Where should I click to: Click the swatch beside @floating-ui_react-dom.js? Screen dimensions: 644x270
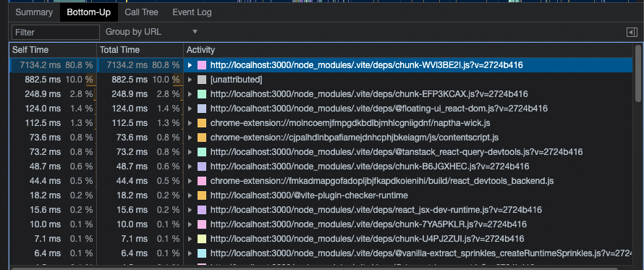point(202,109)
